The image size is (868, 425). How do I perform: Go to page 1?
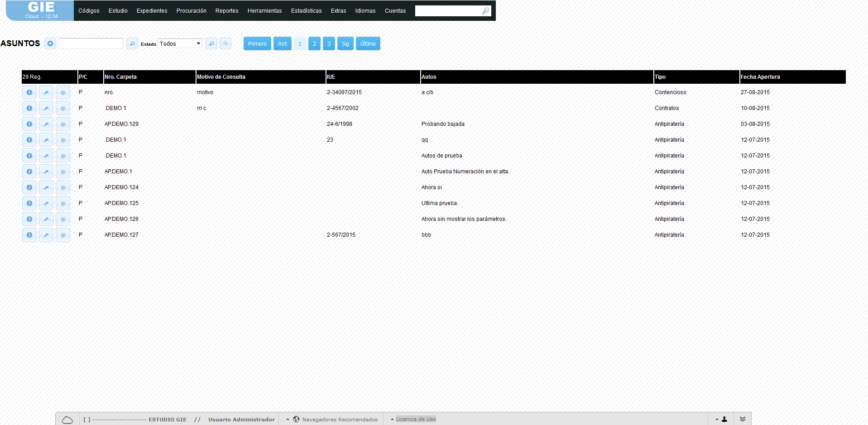(300, 43)
